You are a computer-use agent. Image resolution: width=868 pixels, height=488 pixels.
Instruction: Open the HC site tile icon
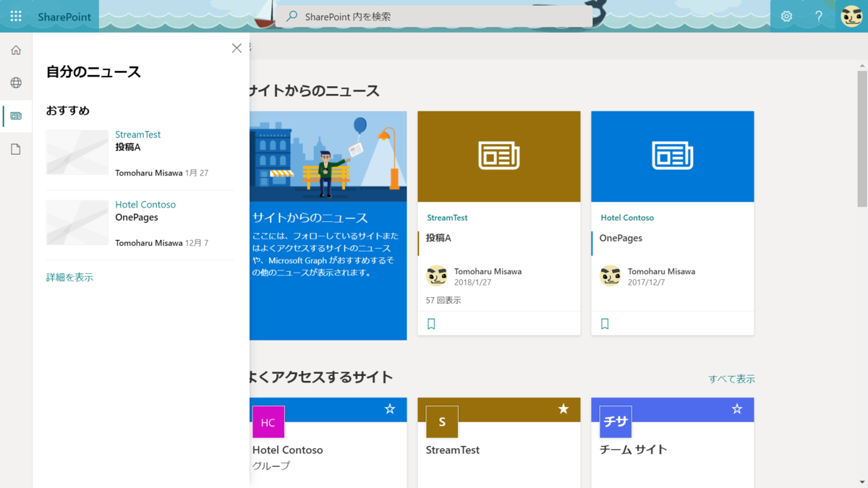point(268,422)
